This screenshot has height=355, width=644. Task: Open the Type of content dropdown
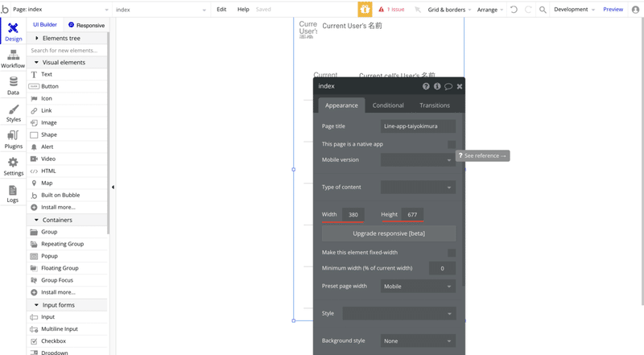pos(418,187)
